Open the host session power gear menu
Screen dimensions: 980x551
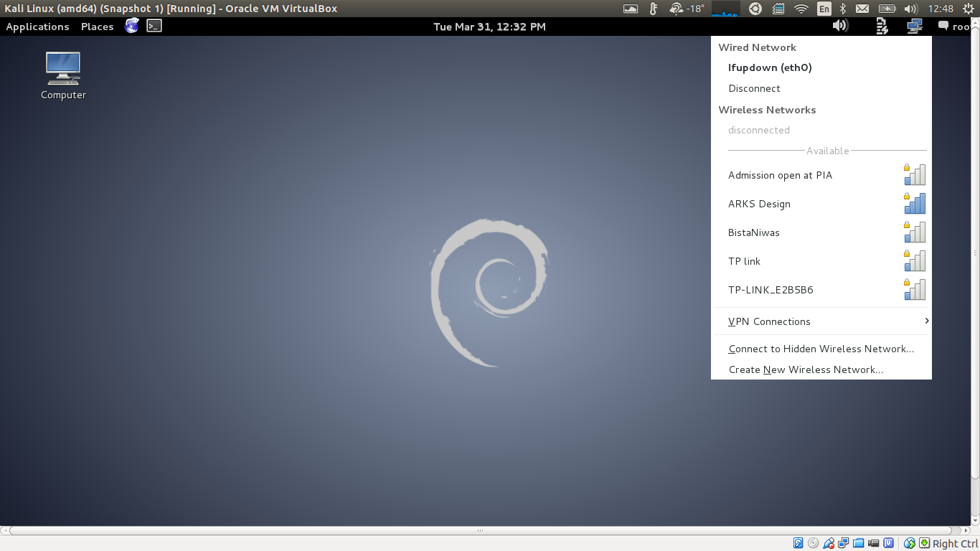969,9
